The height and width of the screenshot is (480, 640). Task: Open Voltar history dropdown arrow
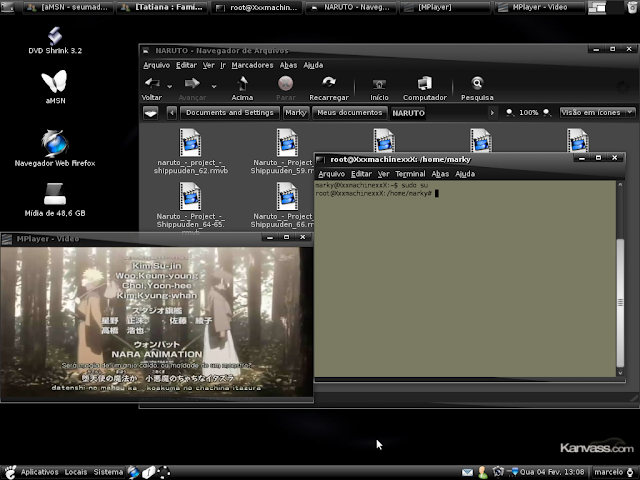[x=169, y=86]
